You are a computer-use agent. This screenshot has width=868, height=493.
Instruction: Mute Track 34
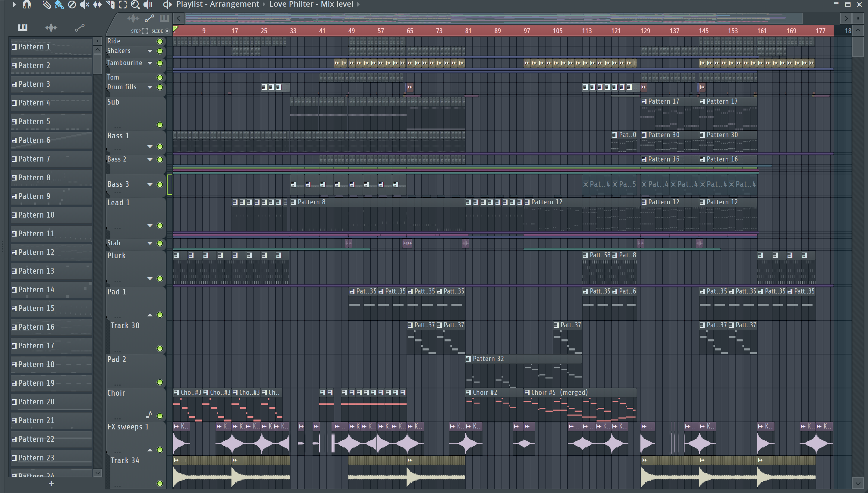(160, 483)
